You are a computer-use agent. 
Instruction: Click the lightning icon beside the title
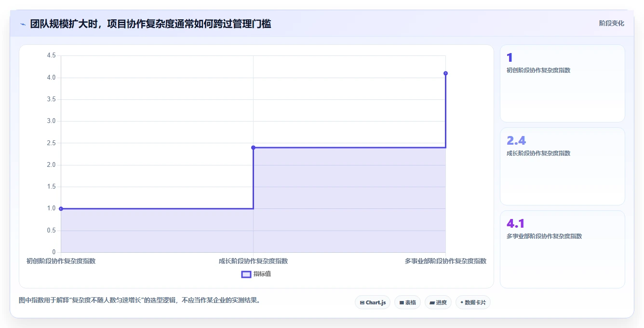click(23, 24)
